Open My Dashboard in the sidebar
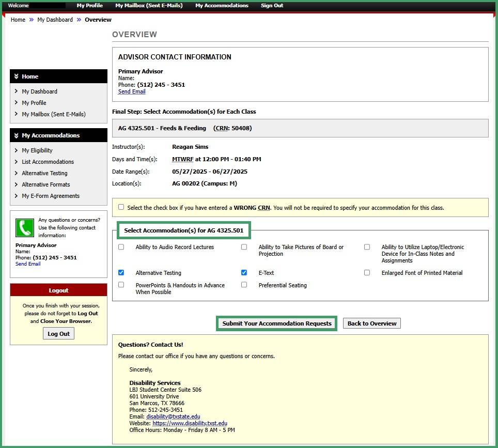The width and height of the screenshot is (498, 448). coord(39,91)
